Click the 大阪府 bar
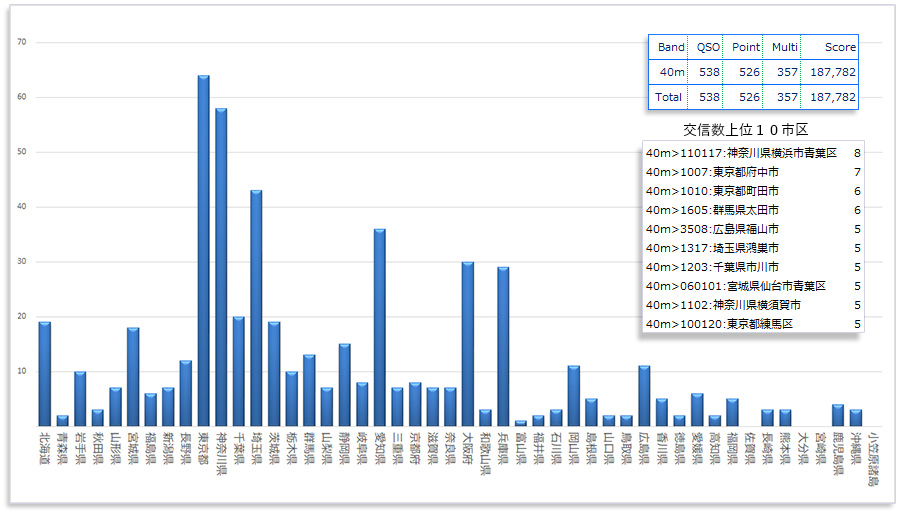The width and height of the screenshot is (900, 513). 468,344
